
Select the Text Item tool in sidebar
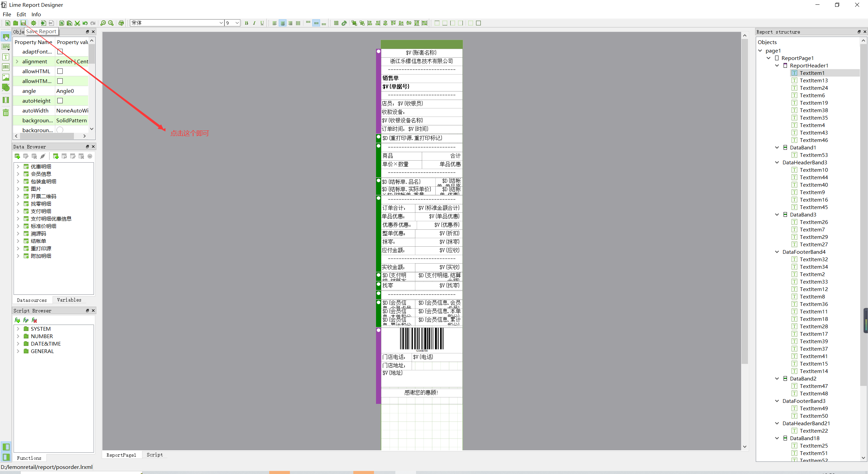tap(6, 57)
